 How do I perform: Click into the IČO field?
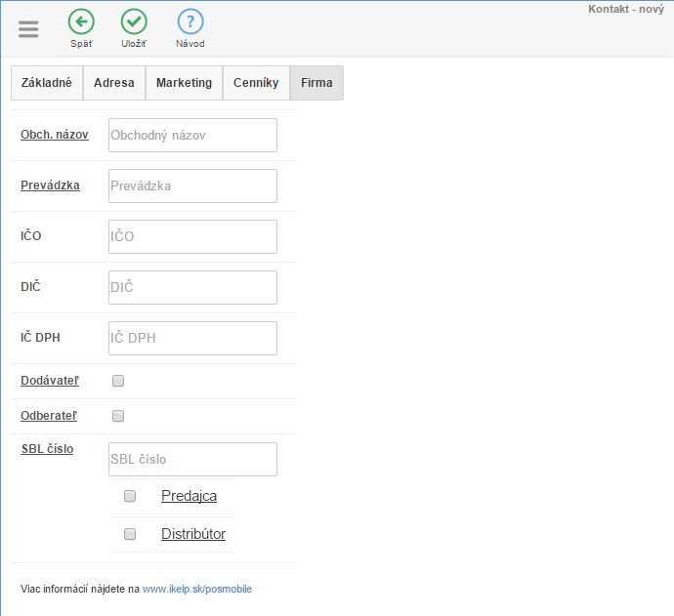192,236
